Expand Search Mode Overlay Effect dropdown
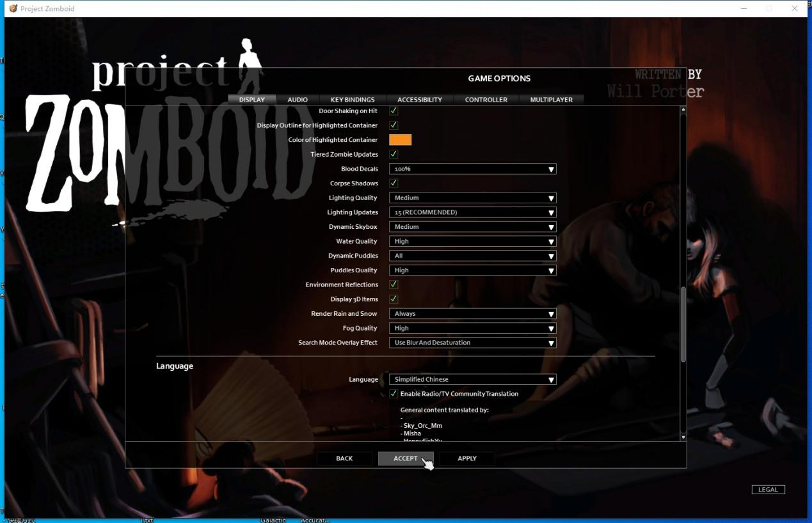Image resolution: width=812 pixels, height=523 pixels. (473, 343)
